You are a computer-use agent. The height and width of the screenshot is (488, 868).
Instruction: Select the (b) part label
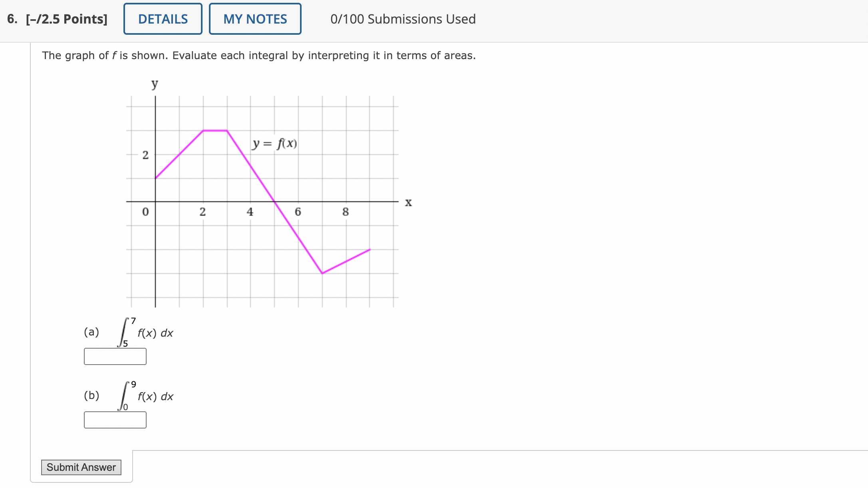click(x=92, y=395)
